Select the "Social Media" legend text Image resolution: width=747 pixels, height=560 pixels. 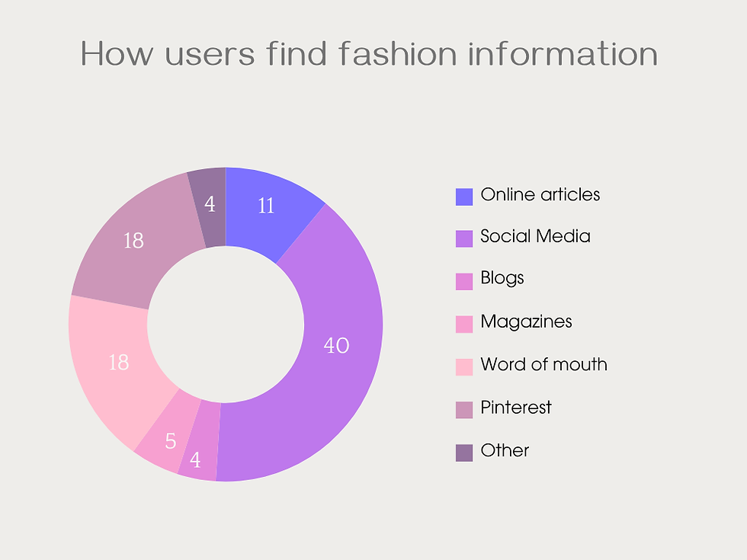click(535, 236)
